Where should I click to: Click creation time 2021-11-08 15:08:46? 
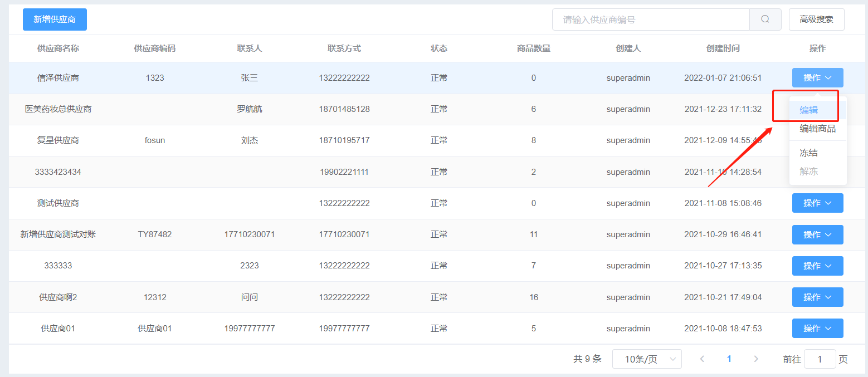[723, 203]
